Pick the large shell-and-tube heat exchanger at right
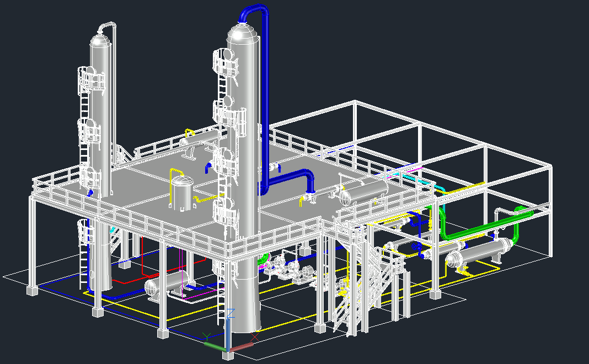Screen dimensions: 589x364 pos(479,253)
